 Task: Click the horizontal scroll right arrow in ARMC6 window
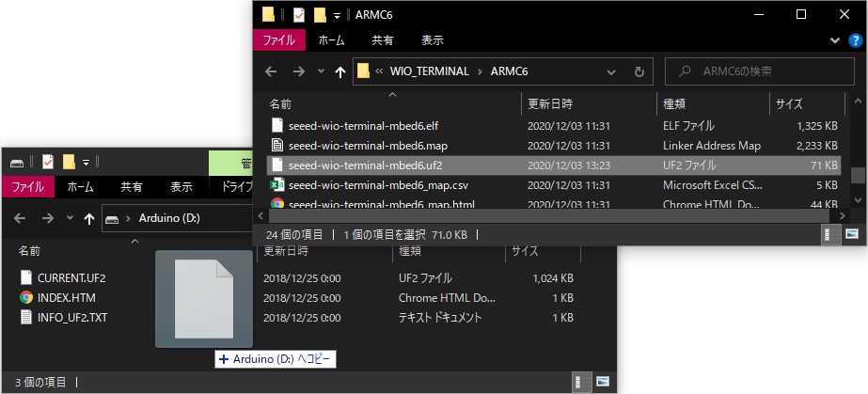click(843, 215)
